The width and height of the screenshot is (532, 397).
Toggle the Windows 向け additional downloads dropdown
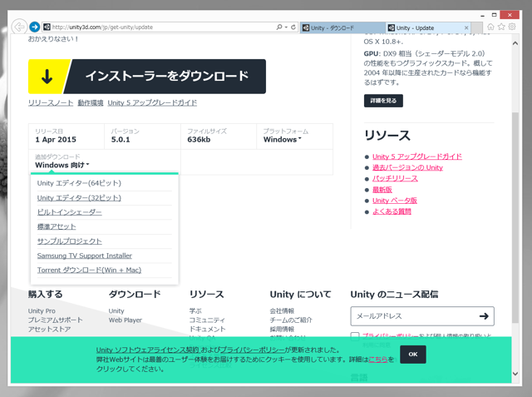[x=62, y=165]
